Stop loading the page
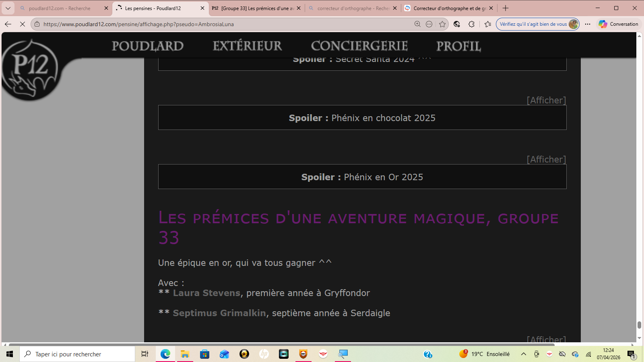 click(23, 24)
